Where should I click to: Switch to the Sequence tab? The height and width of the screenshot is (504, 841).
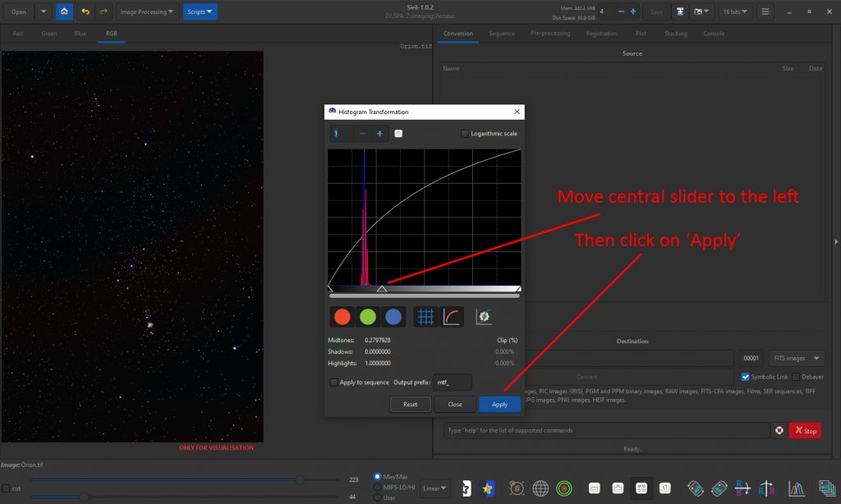click(x=502, y=33)
